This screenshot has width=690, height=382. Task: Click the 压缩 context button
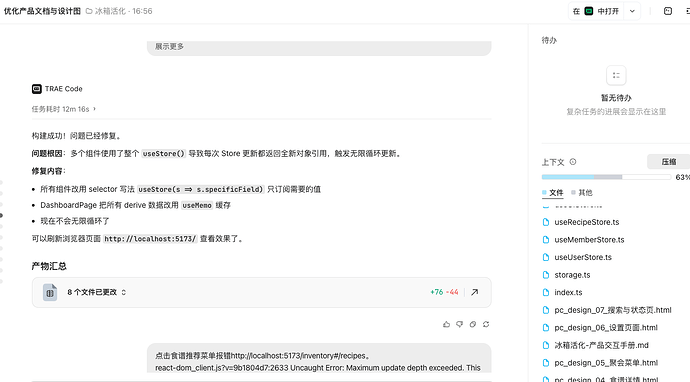pyautogui.click(x=668, y=162)
